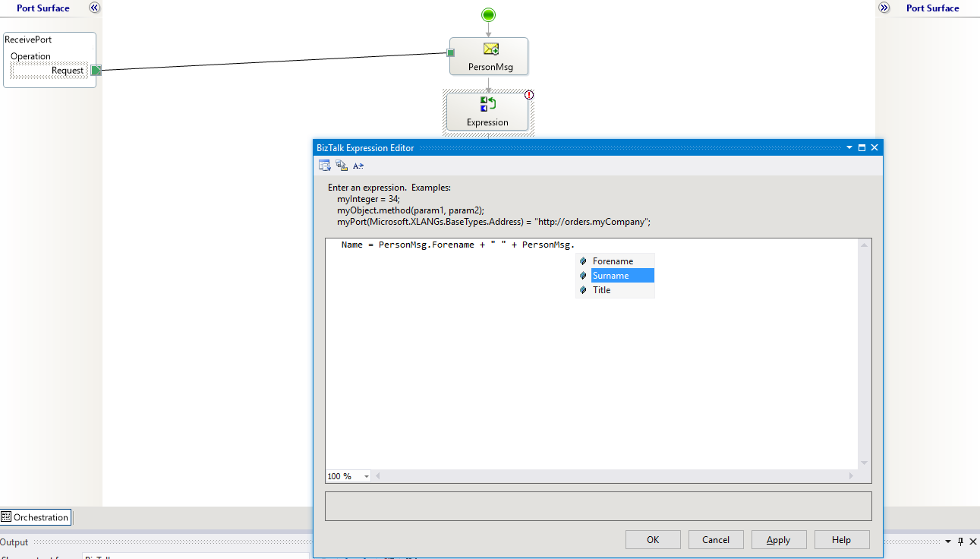Select the green start shape of the orchestration

[488, 14]
